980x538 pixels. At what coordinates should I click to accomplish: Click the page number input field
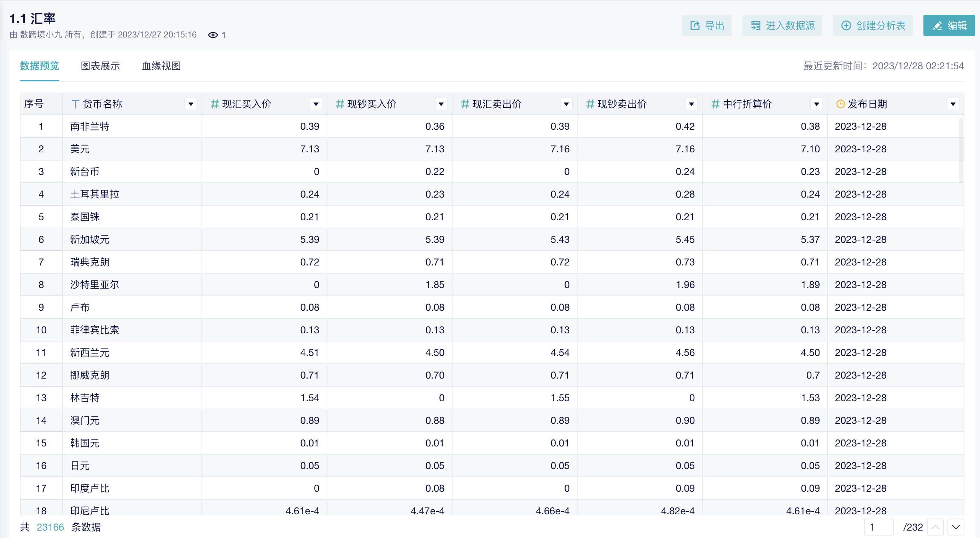coord(879,527)
